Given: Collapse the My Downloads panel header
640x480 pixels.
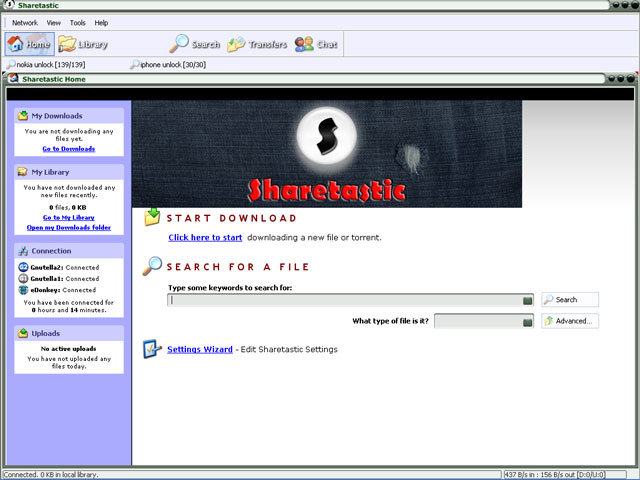Looking at the screenshot, I should click(70, 116).
